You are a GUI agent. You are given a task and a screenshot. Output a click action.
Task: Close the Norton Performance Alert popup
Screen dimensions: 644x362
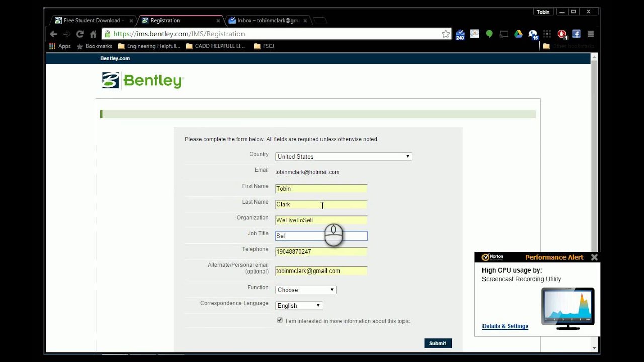click(594, 257)
